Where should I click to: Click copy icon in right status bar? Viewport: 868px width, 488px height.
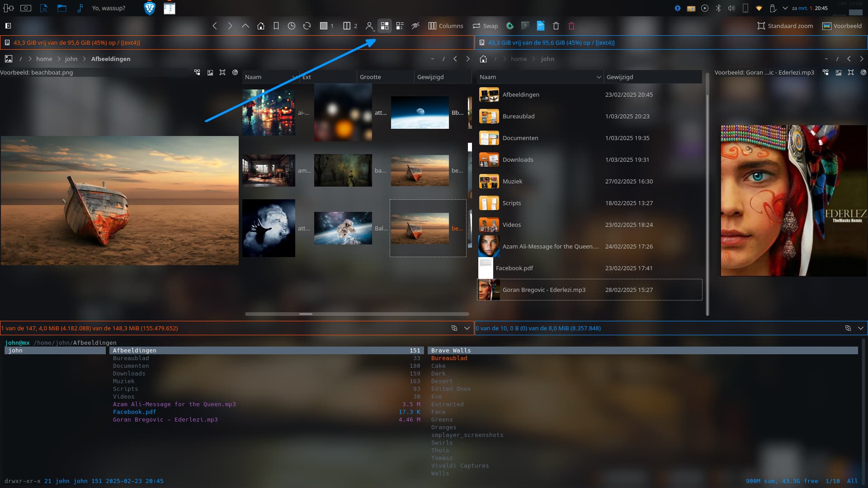[848, 328]
